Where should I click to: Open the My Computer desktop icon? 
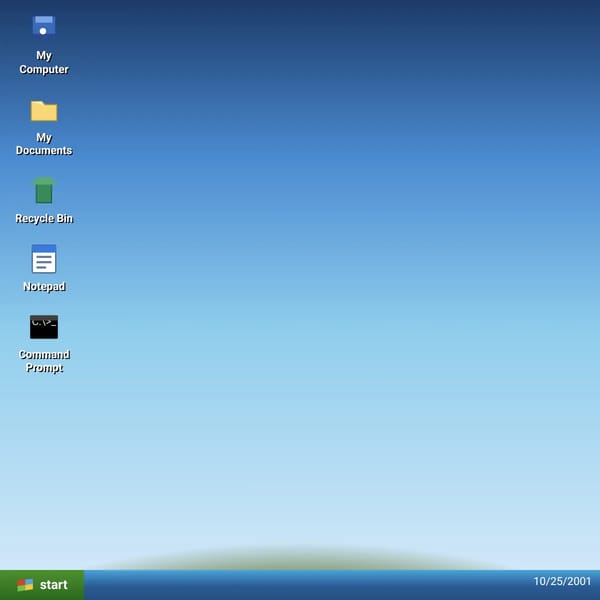click(x=44, y=26)
